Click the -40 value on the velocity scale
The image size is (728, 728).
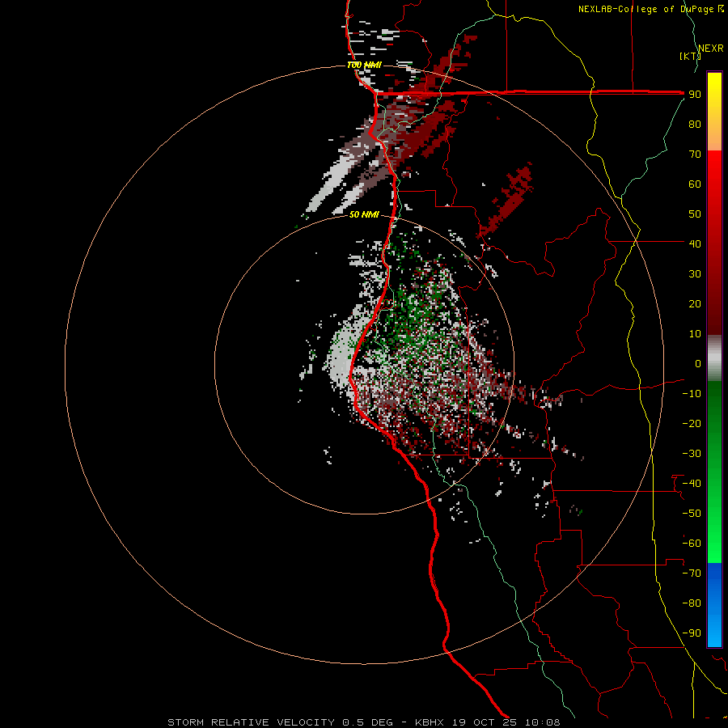coord(692,484)
